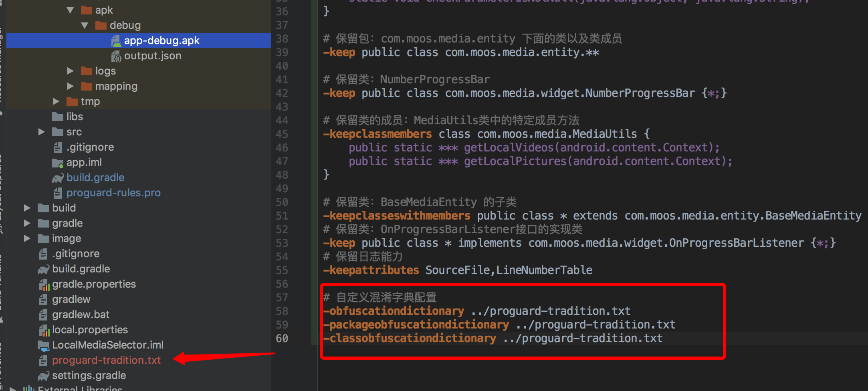Click line number 60 in gutter
The width and height of the screenshot is (868, 391).
tap(282, 339)
